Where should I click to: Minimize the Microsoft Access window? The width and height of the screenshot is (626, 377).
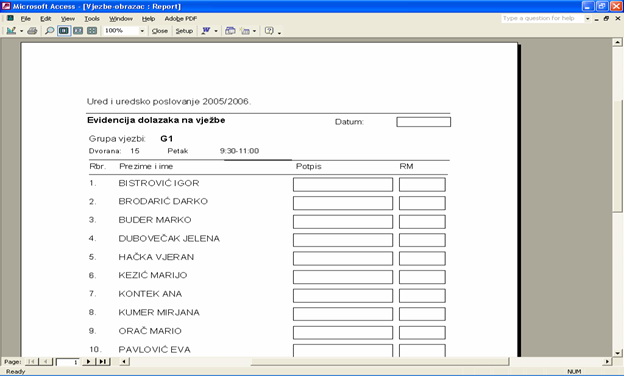tap(588, 6)
